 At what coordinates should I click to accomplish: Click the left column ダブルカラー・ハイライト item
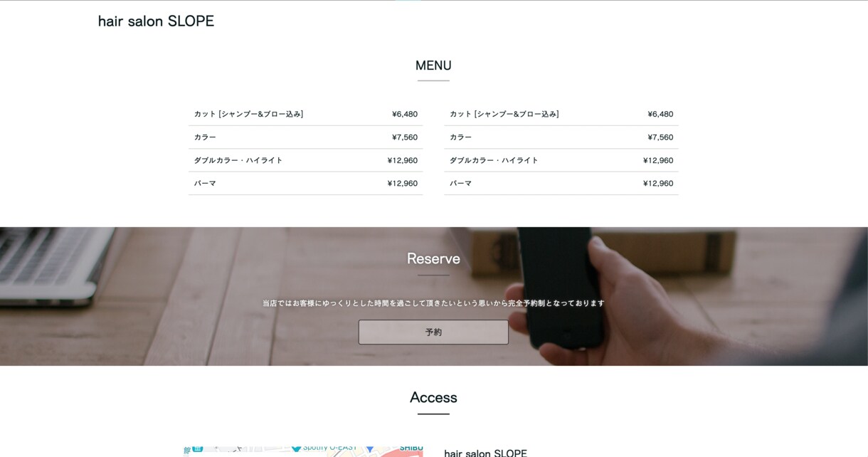click(305, 160)
